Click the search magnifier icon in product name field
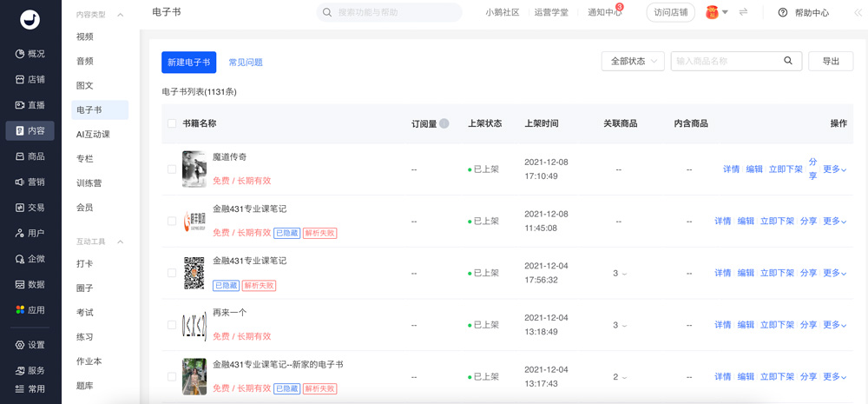The width and height of the screenshot is (868, 404). tap(788, 61)
